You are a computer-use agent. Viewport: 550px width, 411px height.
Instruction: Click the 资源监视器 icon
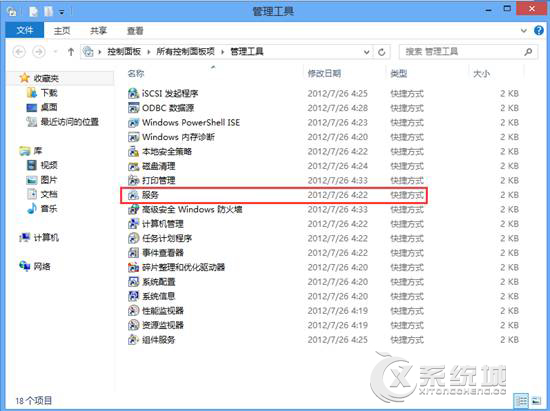pos(134,325)
